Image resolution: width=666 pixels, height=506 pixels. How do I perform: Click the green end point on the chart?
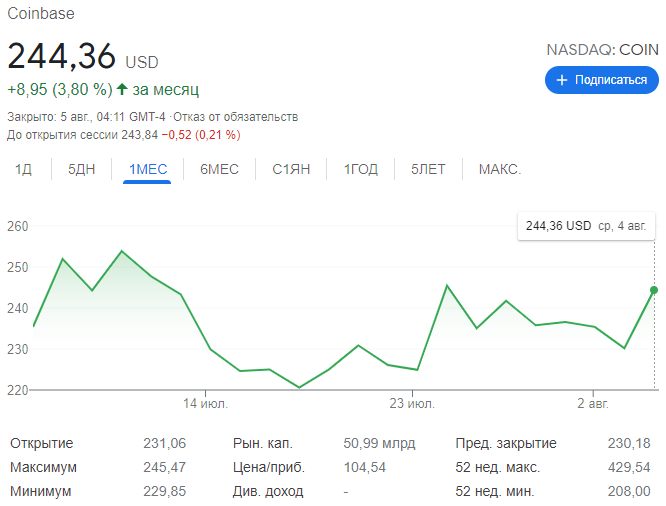tap(654, 290)
